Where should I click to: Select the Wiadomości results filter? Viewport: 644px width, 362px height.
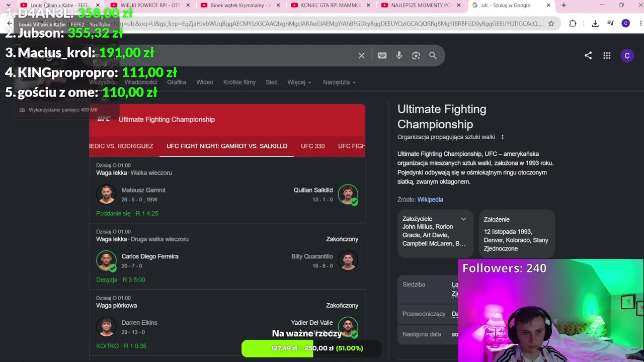click(141, 82)
